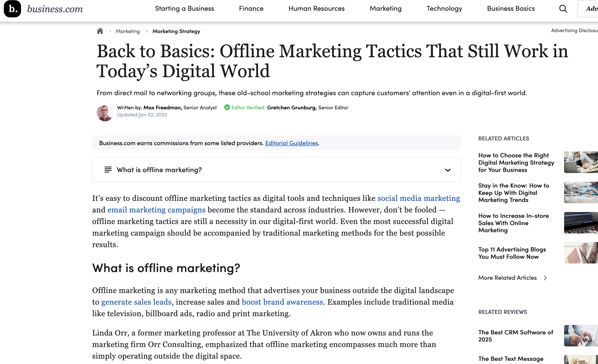Open 'Stay in the Know' digital trends article

(513, 193)
